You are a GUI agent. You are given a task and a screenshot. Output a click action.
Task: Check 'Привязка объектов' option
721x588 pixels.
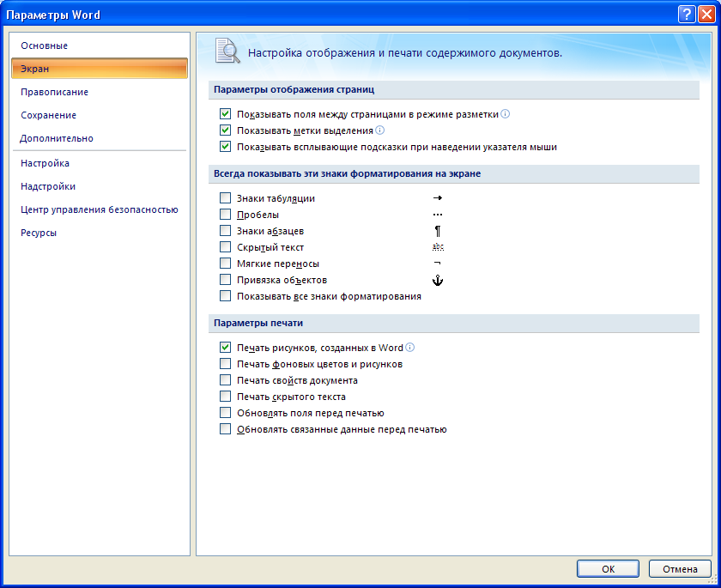(225, 280)
